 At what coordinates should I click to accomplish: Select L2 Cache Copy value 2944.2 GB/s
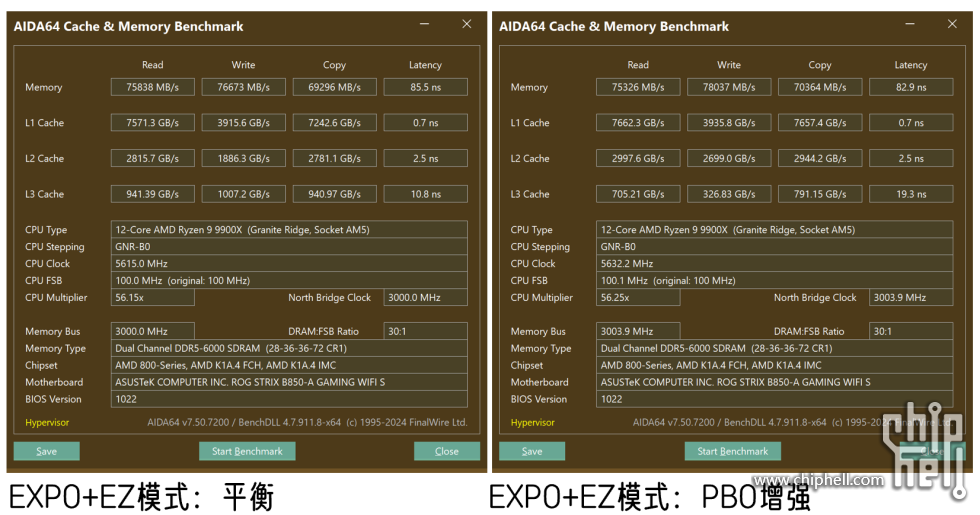pyautogui.click(x=820, y=158)
